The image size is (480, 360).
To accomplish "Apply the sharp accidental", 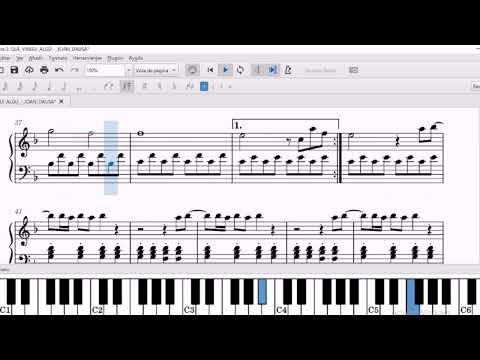I will point(144,87).
